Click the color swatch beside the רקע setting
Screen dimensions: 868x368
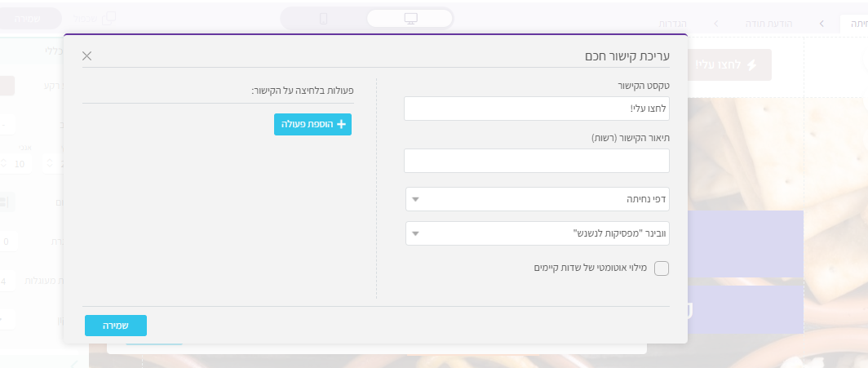(x=7, y=86)
